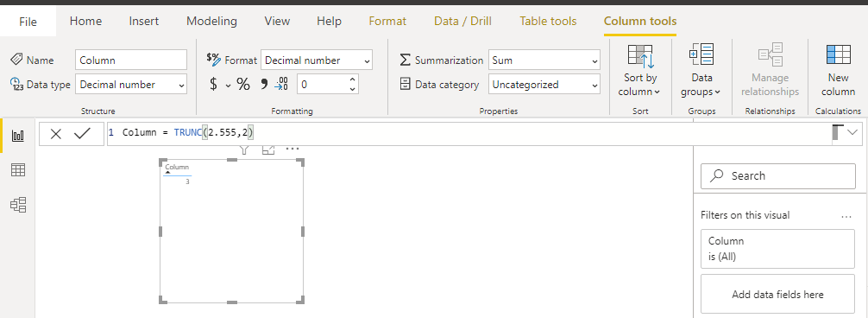Open Filters on this visual options ellipsis

(x=846, y=217)
